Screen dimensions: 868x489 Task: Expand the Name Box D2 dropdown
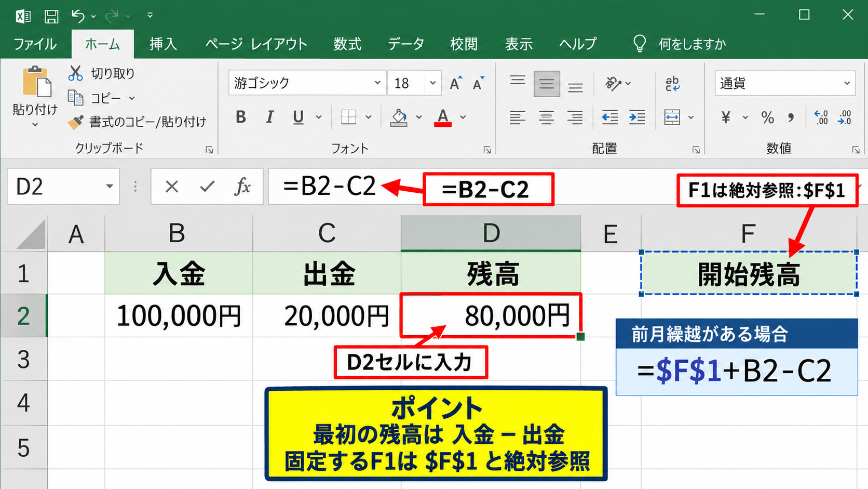[x=109, y=186]
